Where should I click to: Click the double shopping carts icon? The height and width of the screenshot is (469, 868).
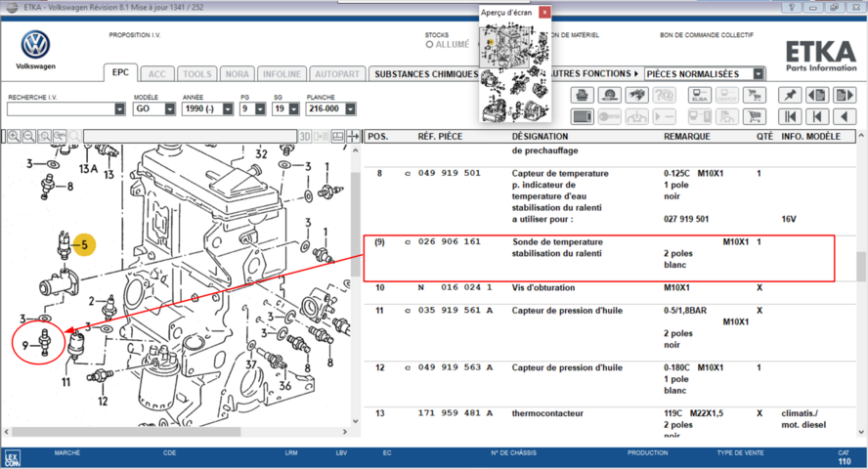[754, 95]
